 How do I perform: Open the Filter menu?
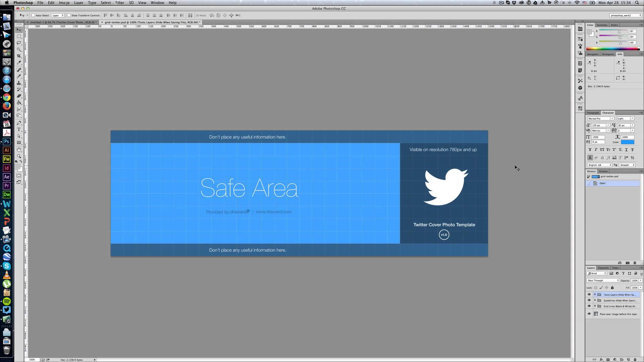pos(119,3)
